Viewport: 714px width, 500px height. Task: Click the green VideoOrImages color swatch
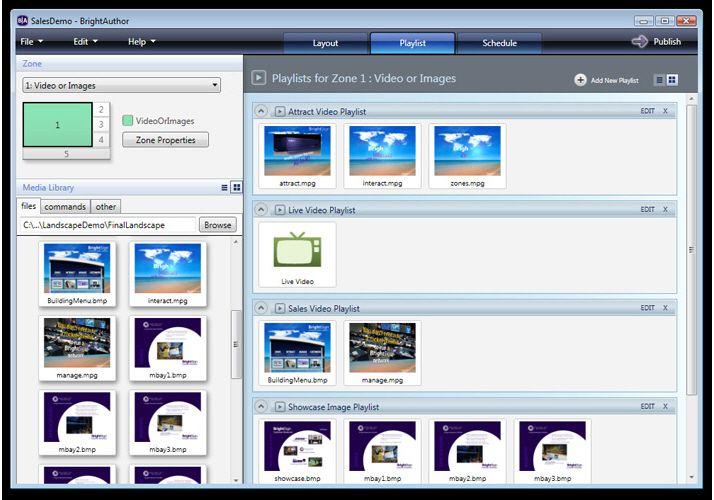click(x=127, y=121)
